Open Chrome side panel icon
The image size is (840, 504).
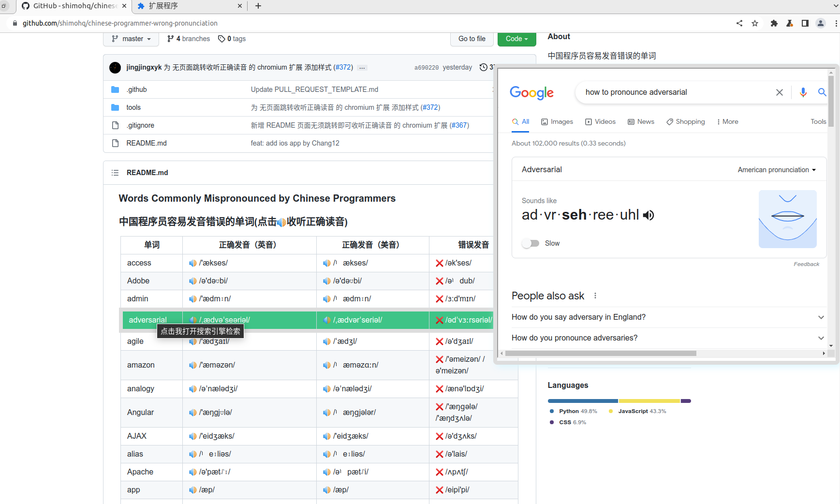click(x=805, y=23)
